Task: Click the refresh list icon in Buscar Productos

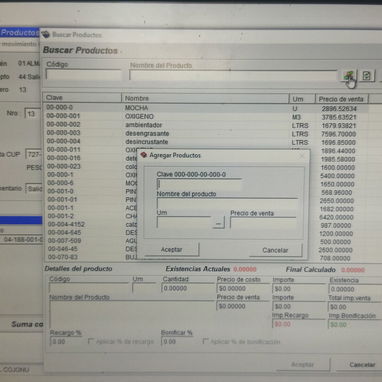Action: pyautogui.click(x=367, y=75)
